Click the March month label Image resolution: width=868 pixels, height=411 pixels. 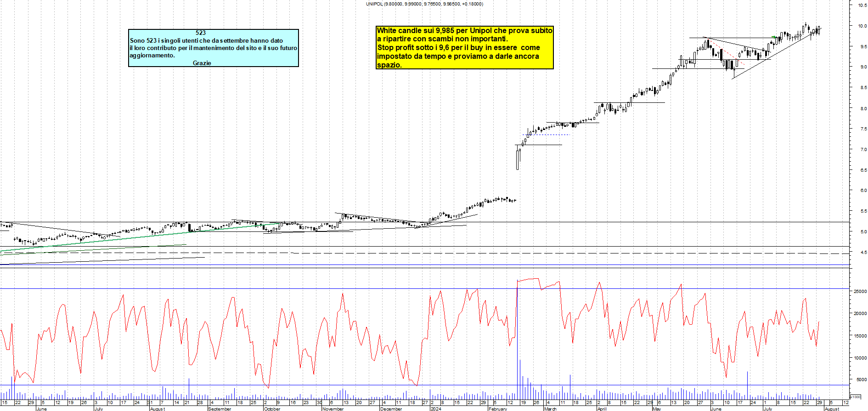tap(550, 409)
